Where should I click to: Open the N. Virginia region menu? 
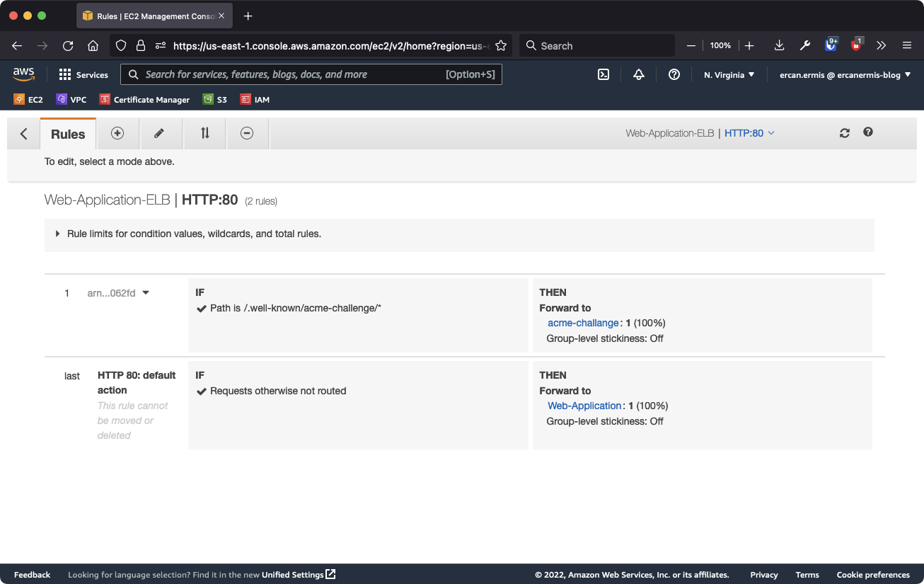(729, 74)
